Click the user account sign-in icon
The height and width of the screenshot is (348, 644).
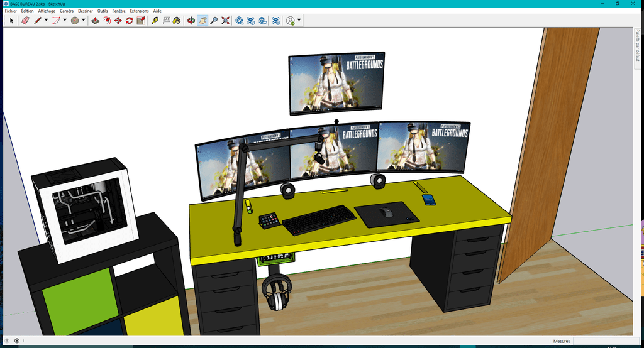click(291, 21)
